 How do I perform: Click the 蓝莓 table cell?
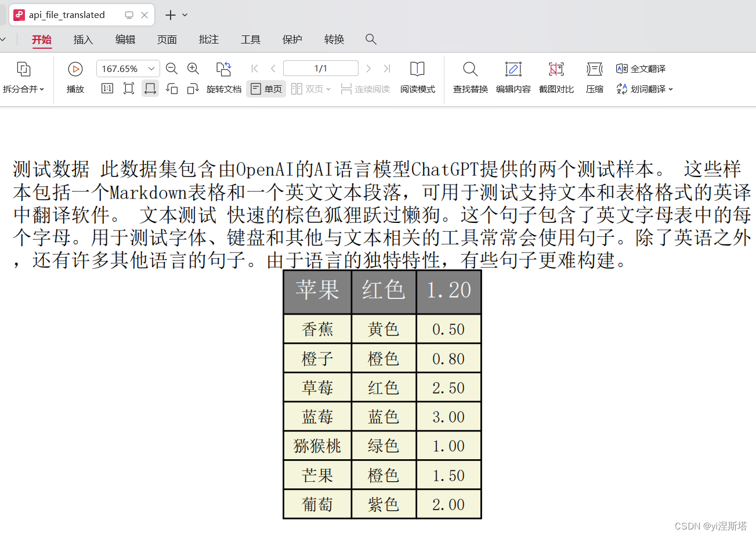click(x=317, y=416)
